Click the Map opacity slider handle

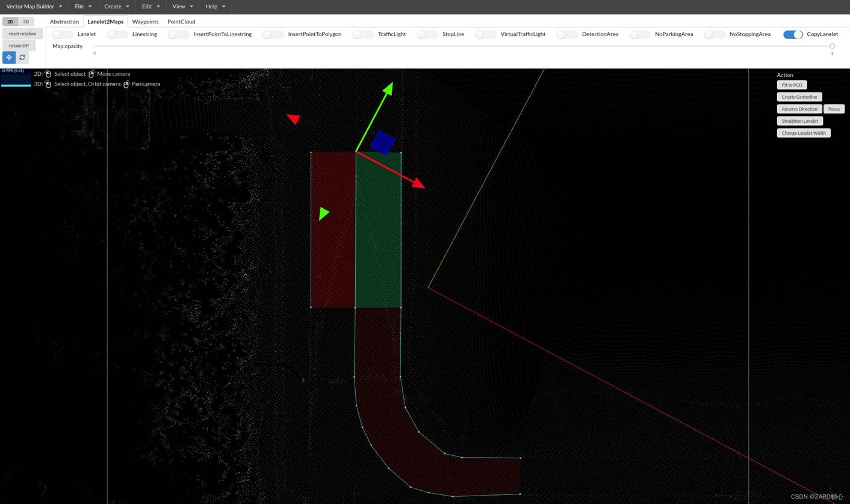click(x=832, y=46)
